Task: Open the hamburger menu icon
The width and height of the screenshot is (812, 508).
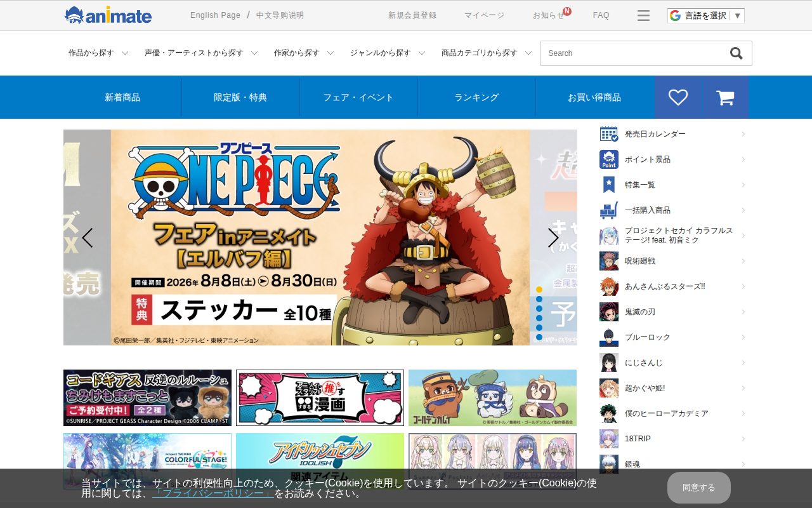Action: [643, 15]
